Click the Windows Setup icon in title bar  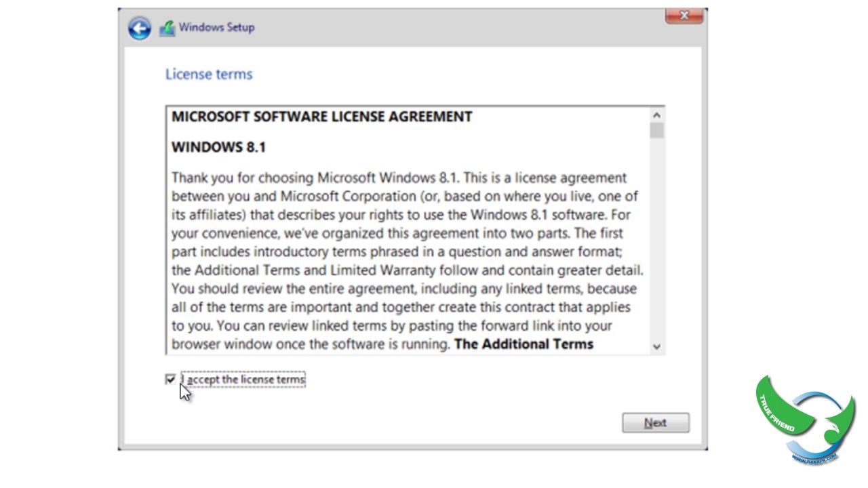[x=167, y=28]
